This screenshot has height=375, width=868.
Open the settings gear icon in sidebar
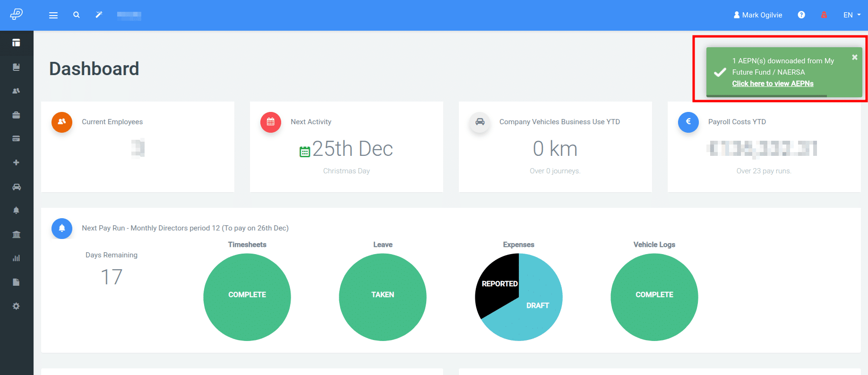coord(16,306)
